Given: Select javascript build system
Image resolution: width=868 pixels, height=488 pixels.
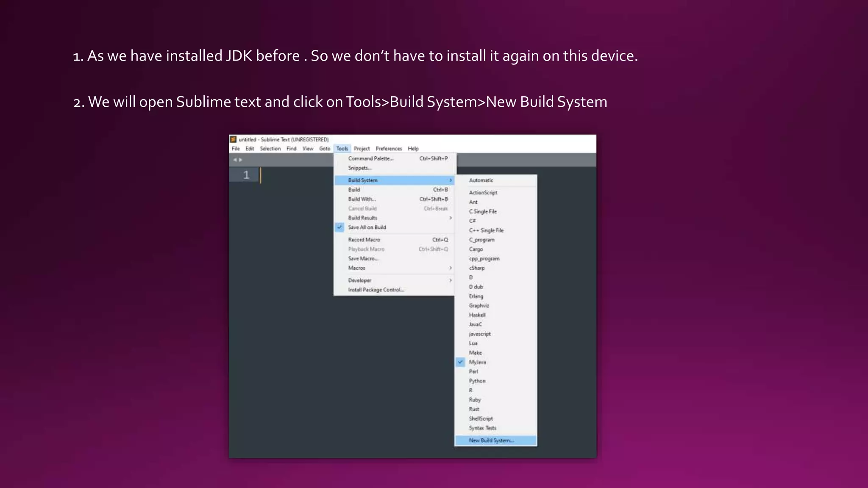Looking at the screenshot, I should 496,334.
